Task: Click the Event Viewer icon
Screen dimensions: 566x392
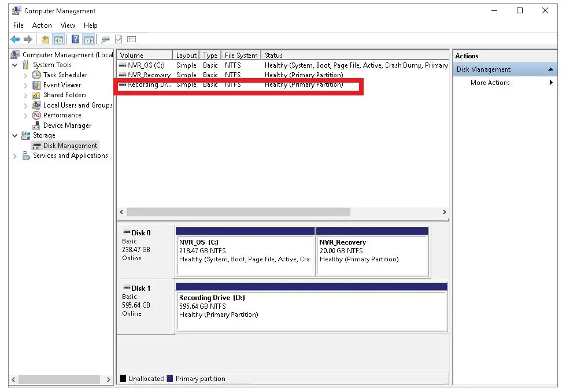Action: (36, 85)
